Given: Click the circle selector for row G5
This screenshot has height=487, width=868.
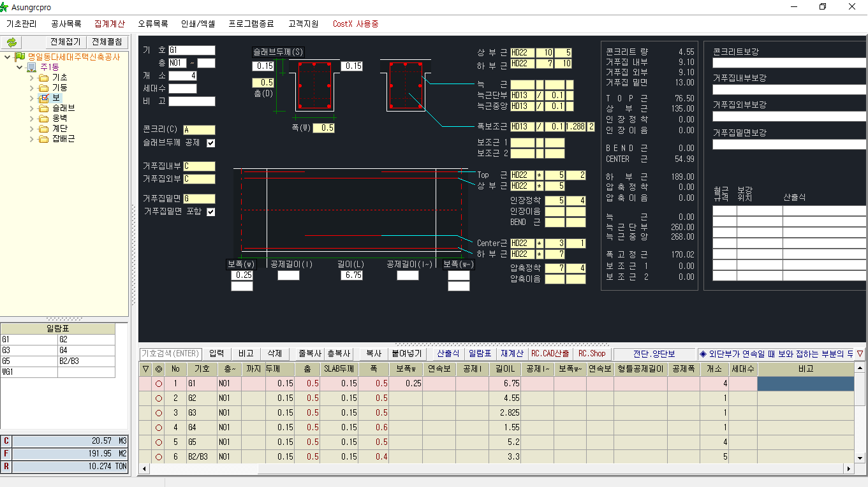Looking at the screenshot, I should pos(159,442).
